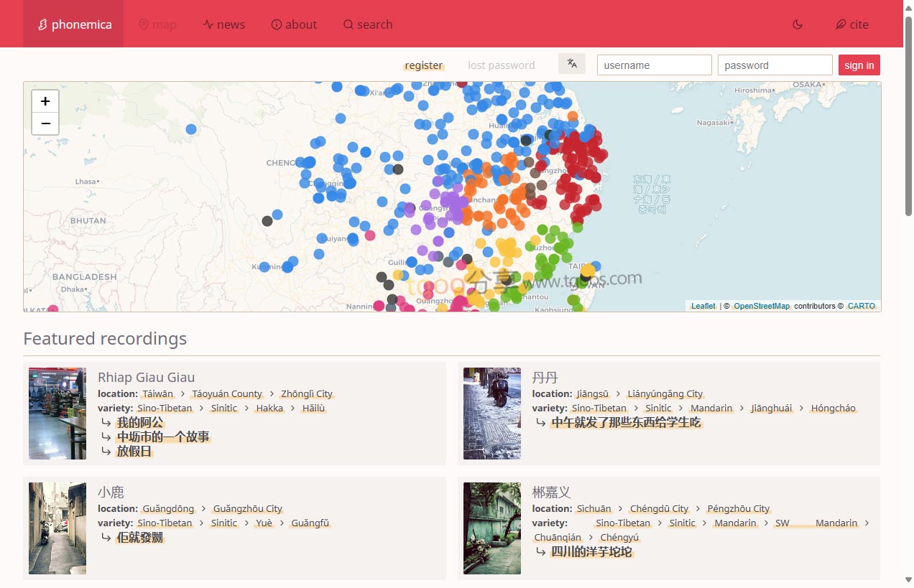
Task: Focus the username input field
Action: (x=654, y=65)
